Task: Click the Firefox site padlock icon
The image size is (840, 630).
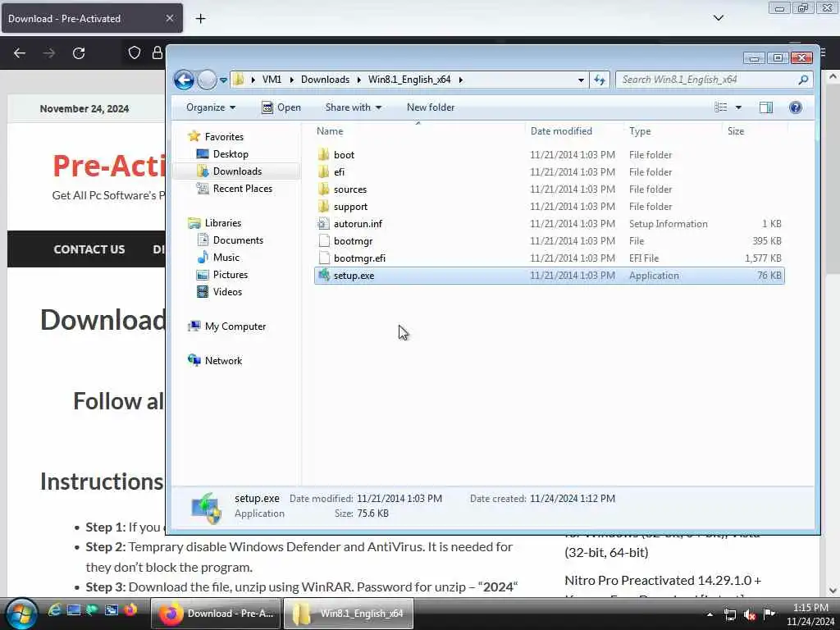Action: (157, 52)
